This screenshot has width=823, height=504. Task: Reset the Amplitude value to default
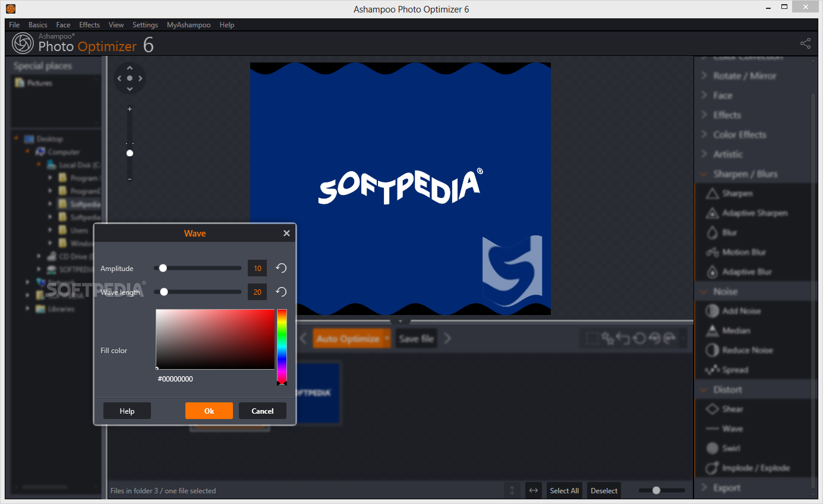pos(281,268)
